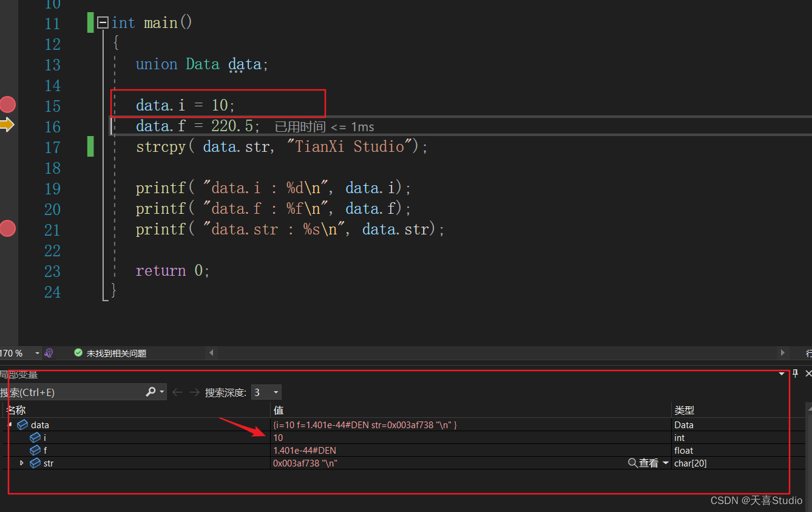
Task: Click line 15 code data.i = 10;
Action: coord(185,105)
